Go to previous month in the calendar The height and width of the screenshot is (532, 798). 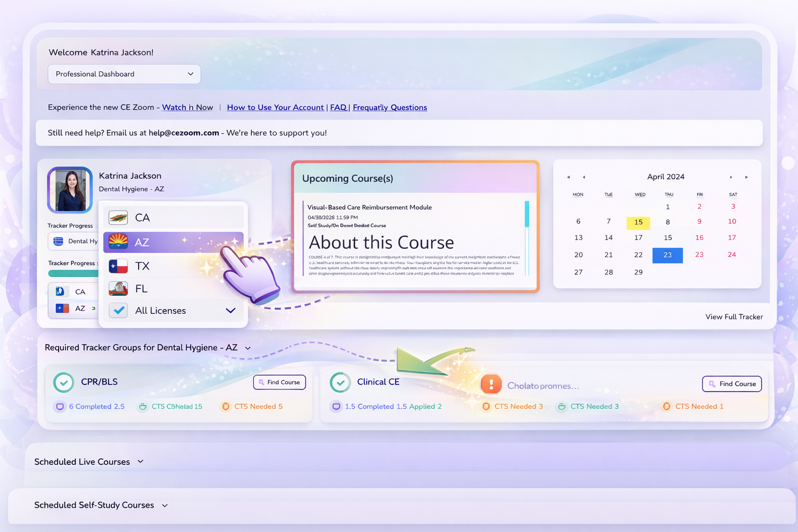584,177
